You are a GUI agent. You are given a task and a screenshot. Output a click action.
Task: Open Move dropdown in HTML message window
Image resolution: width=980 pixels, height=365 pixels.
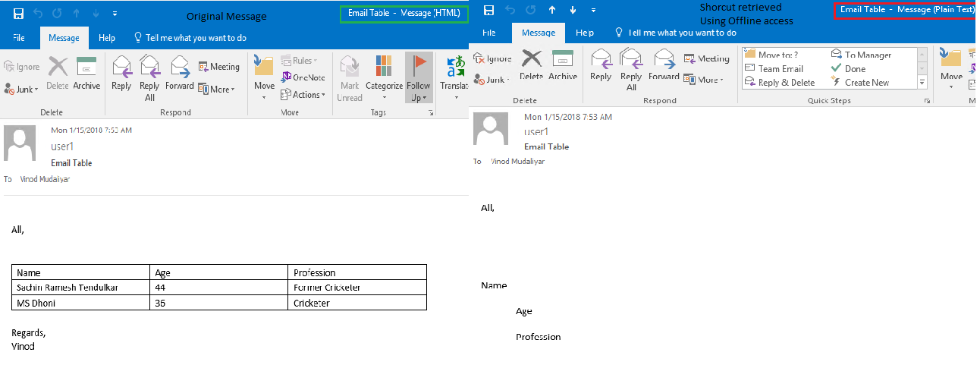[264, 79]
